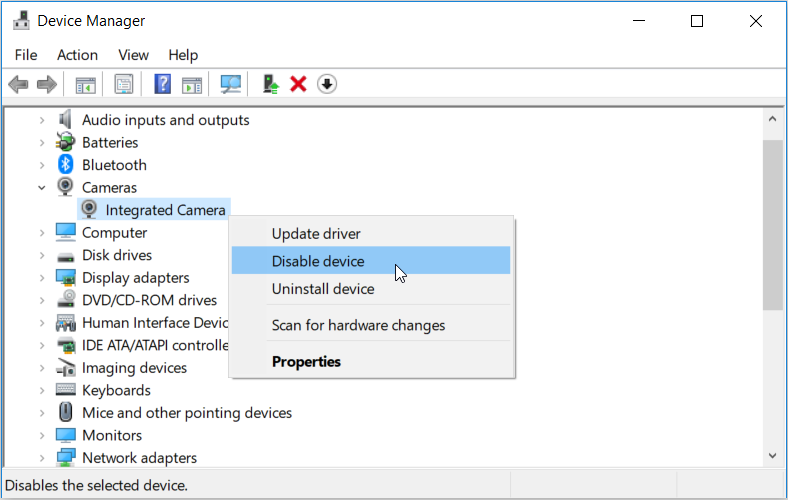This screenshot has width=788, height=500.
Task: Expand the Imaging devices node
Action: [42, 368]
